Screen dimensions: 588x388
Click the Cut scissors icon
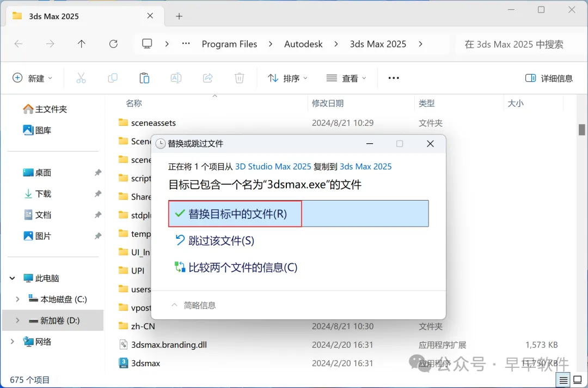pos(81,78)
